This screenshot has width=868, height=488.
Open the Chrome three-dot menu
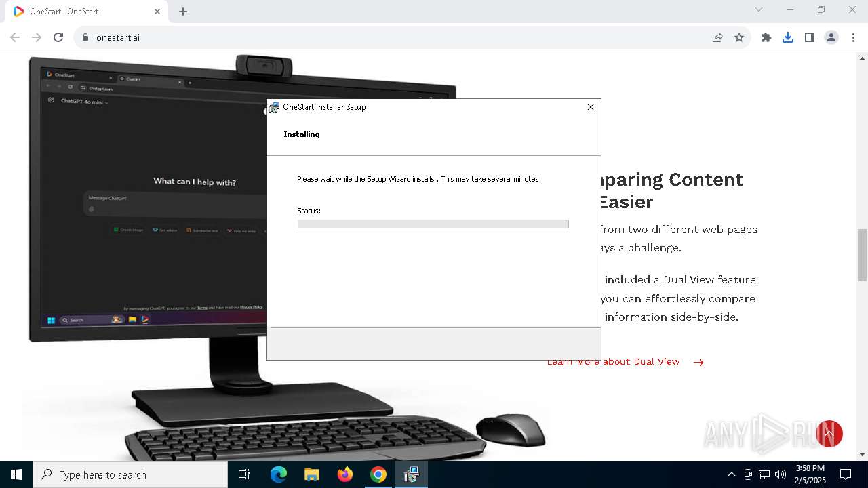tap(853, 37)
